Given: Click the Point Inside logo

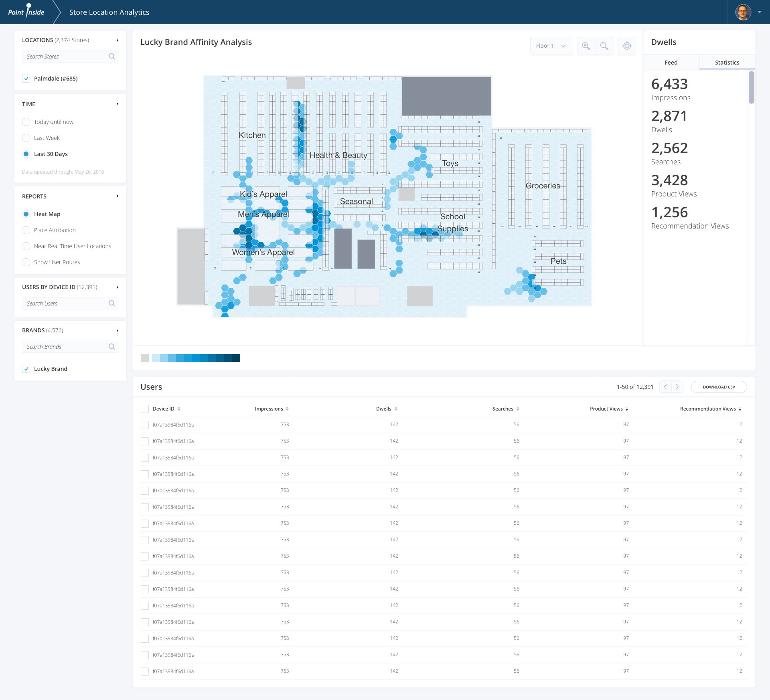Looking at the screenshot, I should [26, 11].
